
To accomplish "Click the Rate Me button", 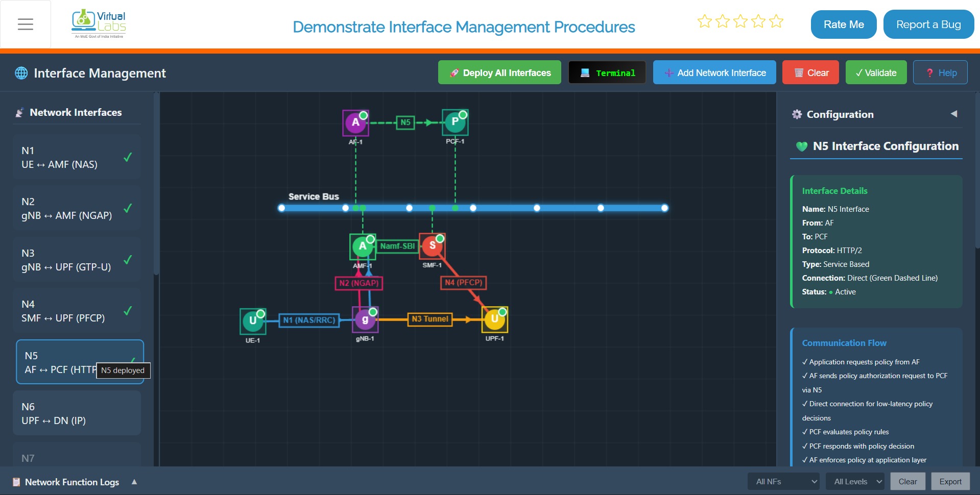I will [x=844, y=24].
